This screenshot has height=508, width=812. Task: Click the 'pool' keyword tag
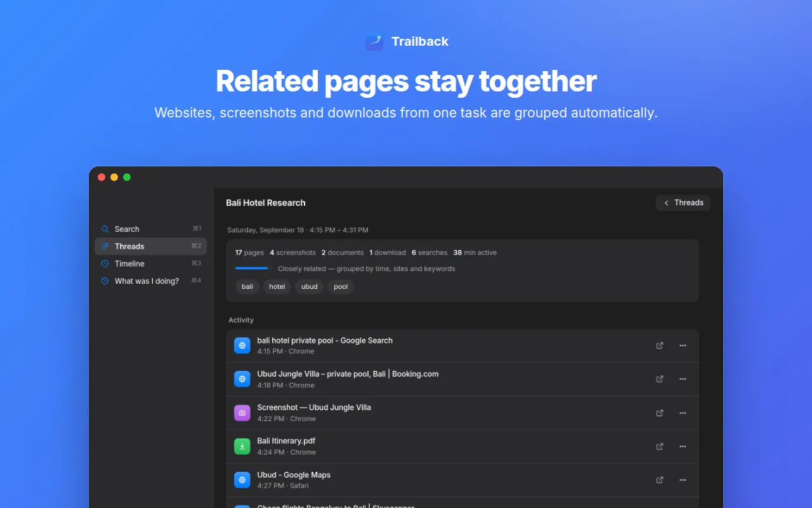point(341,286)
